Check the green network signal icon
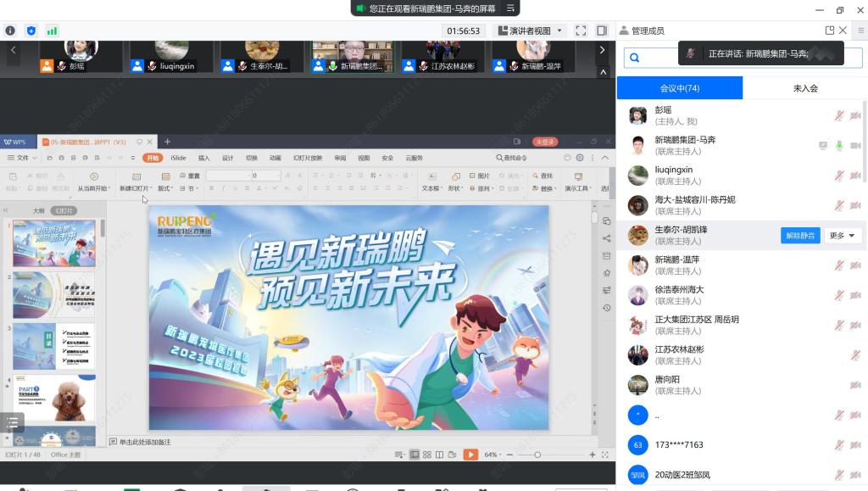 tap(53, 31)
